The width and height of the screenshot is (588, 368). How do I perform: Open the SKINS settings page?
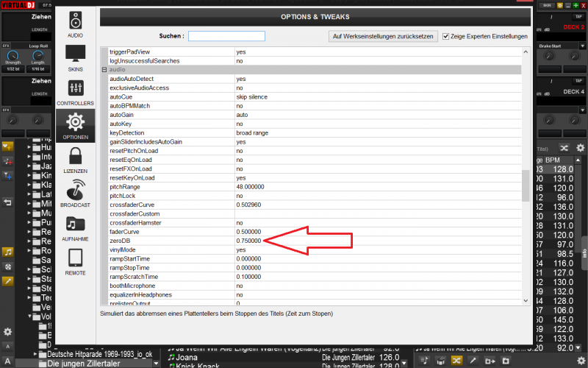pos(76,58)
